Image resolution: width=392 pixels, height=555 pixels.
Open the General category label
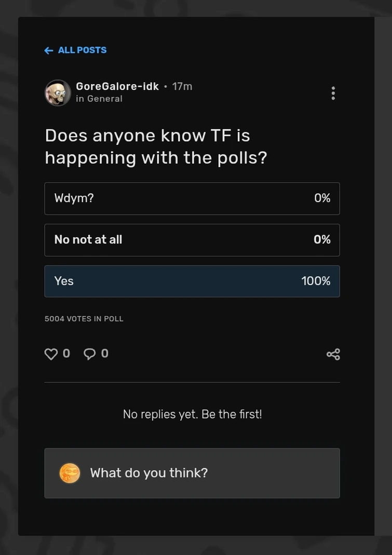pyautogui.click(x=99, y=98)
